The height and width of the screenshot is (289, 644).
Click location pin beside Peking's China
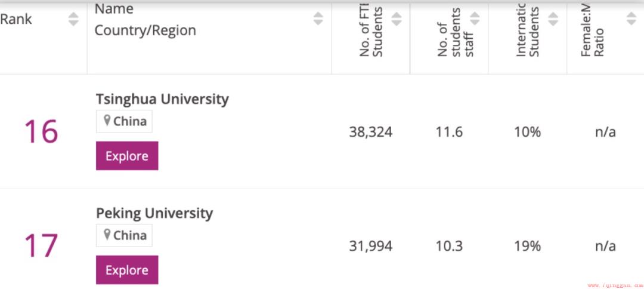(x=107, y=235)
